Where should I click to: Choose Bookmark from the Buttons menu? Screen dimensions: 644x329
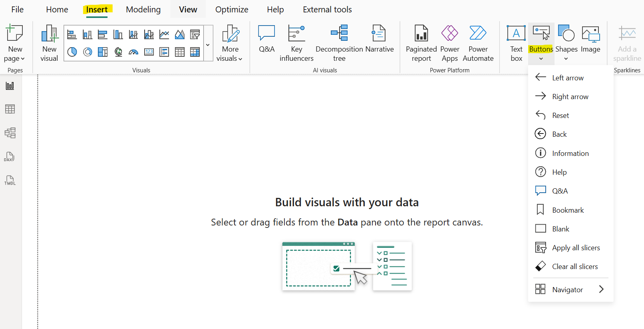(x=568, y=210)
